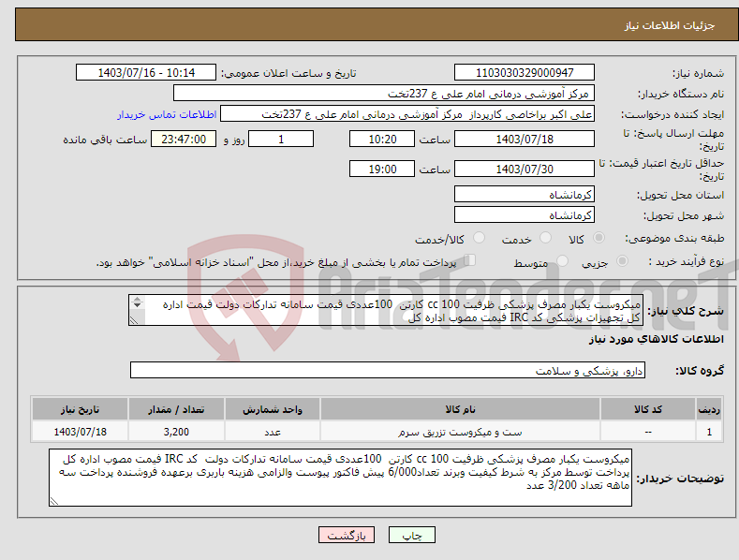Click the price validity date 1403/07/30 field
The height and width of the screenshot is (560, 739).
click(x=525, y=169)
